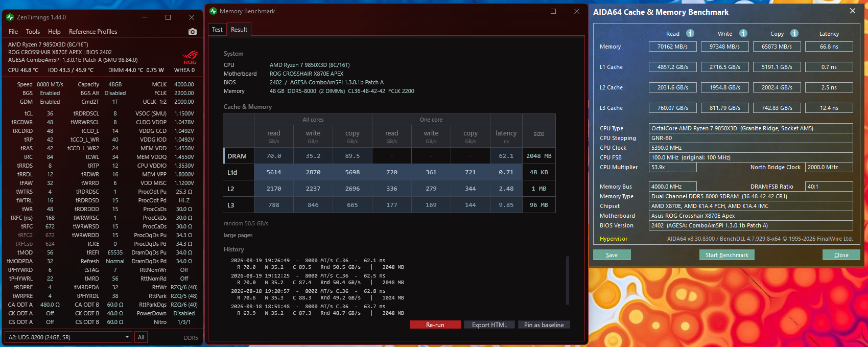This screenshot has height=347, width=868.
Task: Minimize the Memory Benchmark window
Action: coord(530,11)
